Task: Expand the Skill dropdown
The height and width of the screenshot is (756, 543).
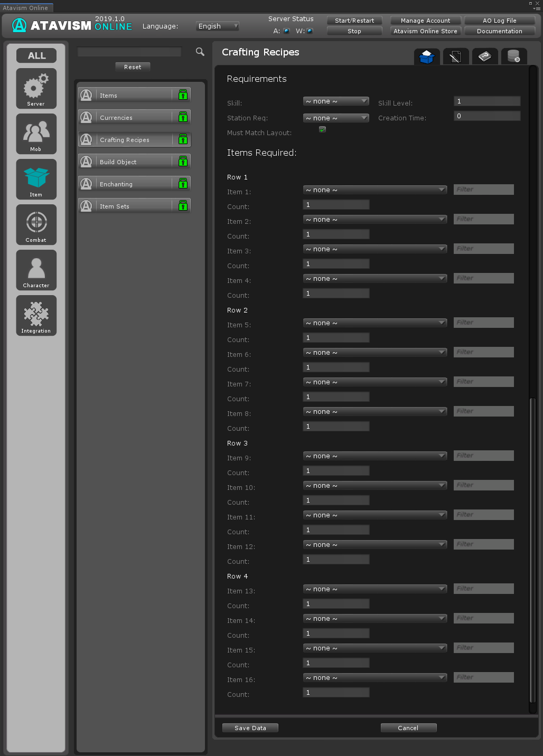Action: point(336,101)
